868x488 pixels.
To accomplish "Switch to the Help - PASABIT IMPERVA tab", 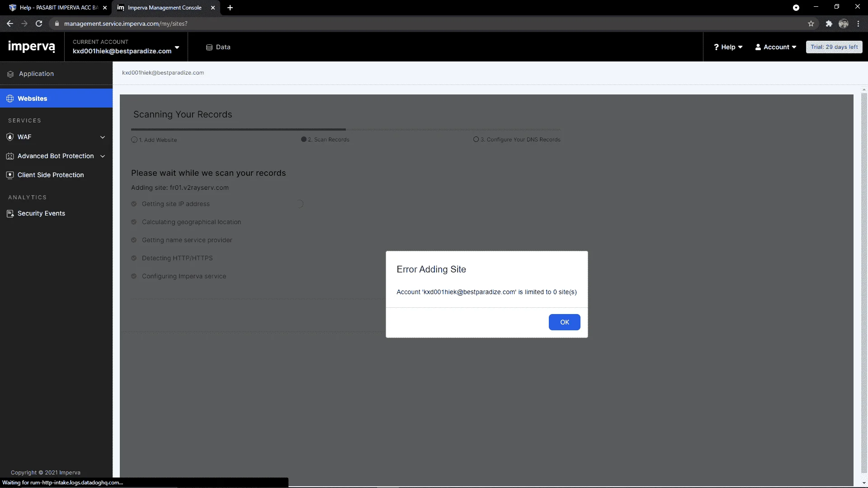I will pos(58,8).
